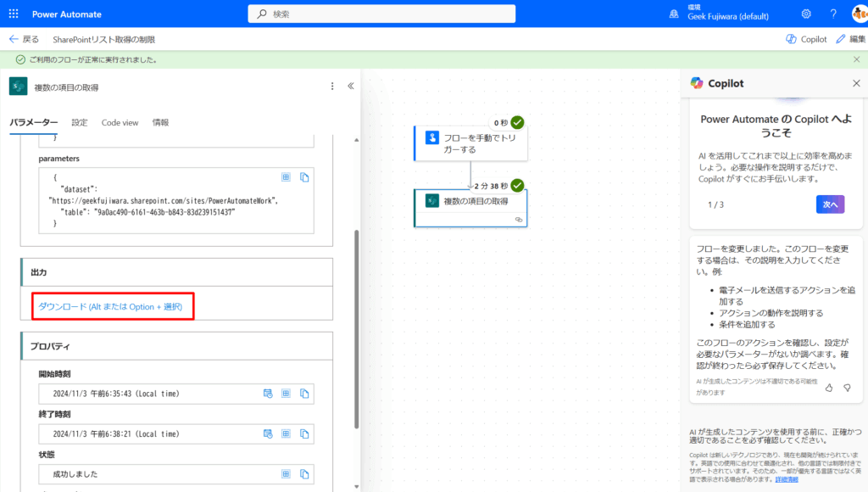
Task: Click the panel scrollbar down arrow
Action: [356, 487]
